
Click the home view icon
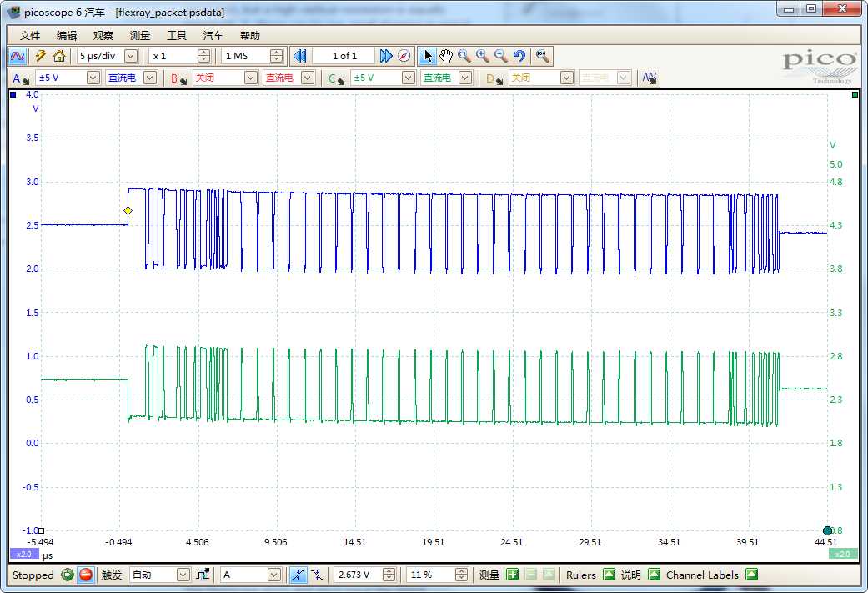pos(57,56)
